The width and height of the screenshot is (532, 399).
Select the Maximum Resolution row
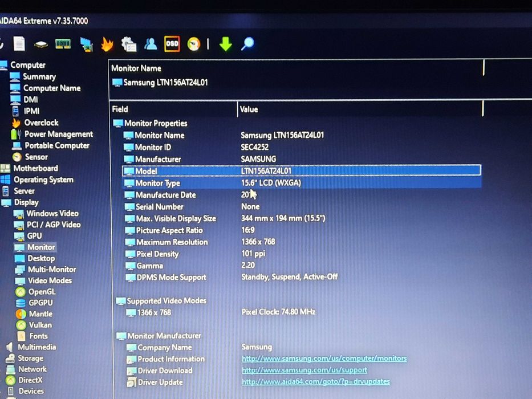pyautogui.click(x=302, y=242)
